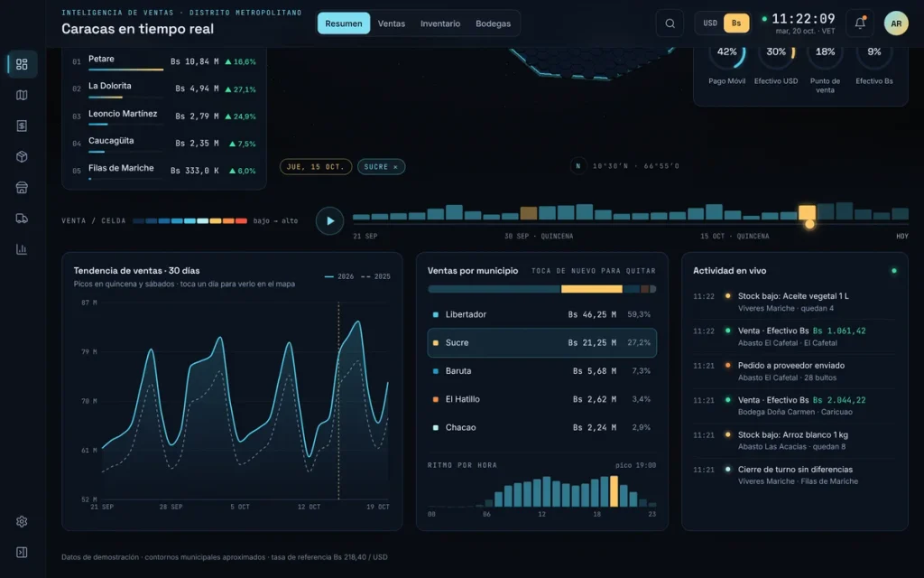Collapse sidebar panel icon at bottom
This screenshot has height=578, width=924.
[22, 552]
